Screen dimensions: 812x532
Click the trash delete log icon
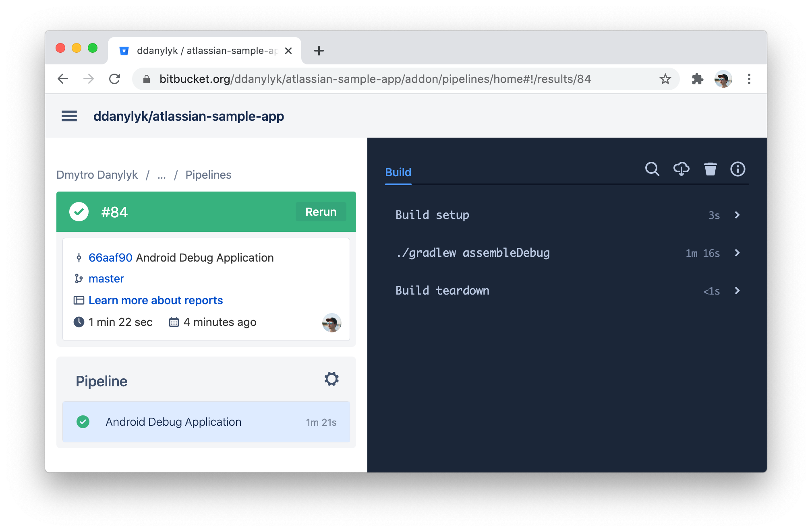710,169
